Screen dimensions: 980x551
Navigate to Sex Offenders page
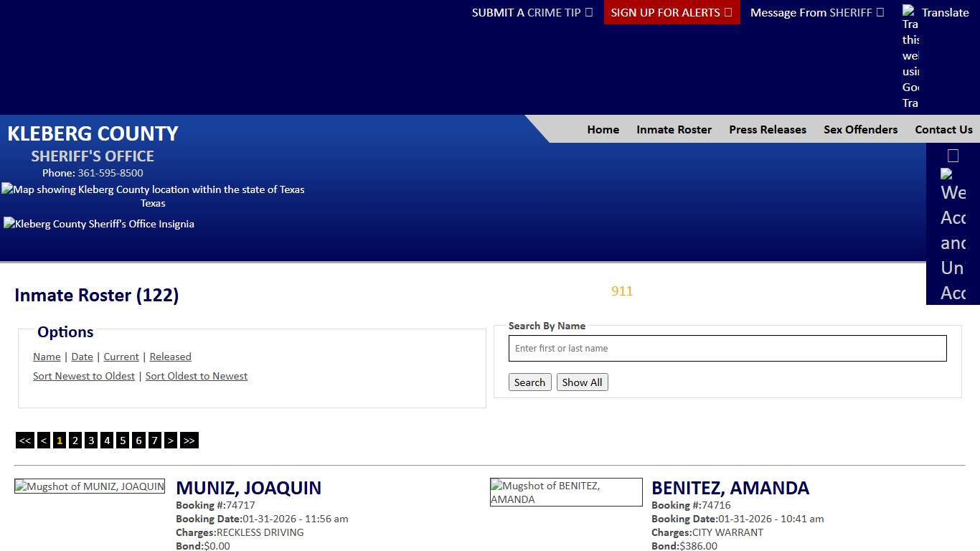pyautogui.click(x=860, y=130)
